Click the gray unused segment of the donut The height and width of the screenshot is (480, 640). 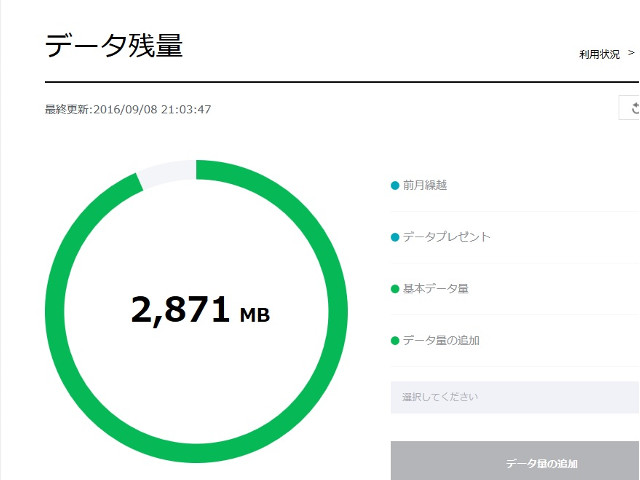click(166, 173)
